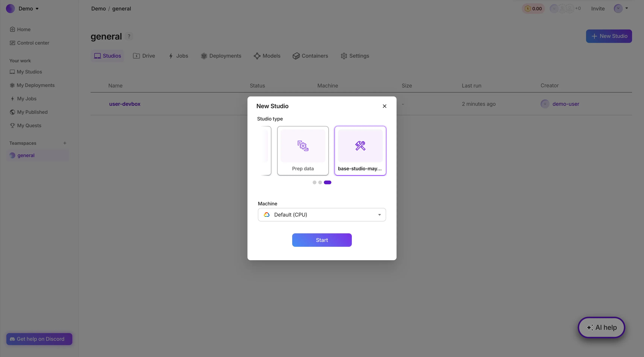
Task: Switch to the Deployments tab
Action: [x=221, y=56]
